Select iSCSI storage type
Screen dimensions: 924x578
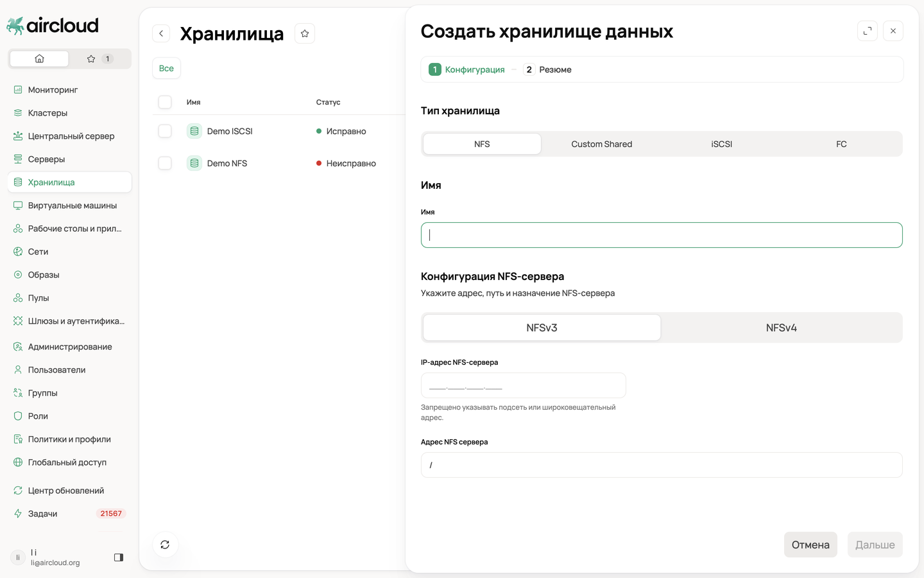click(722, 144)
